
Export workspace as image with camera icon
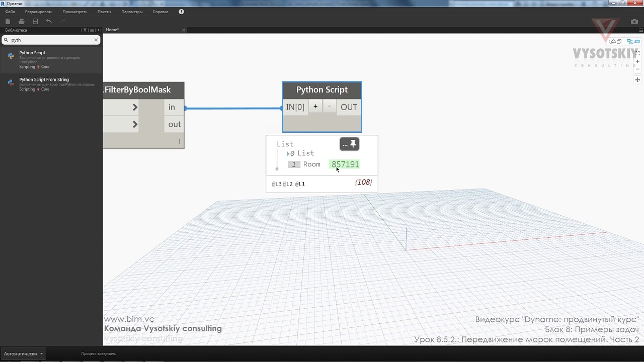pos(634,22)
